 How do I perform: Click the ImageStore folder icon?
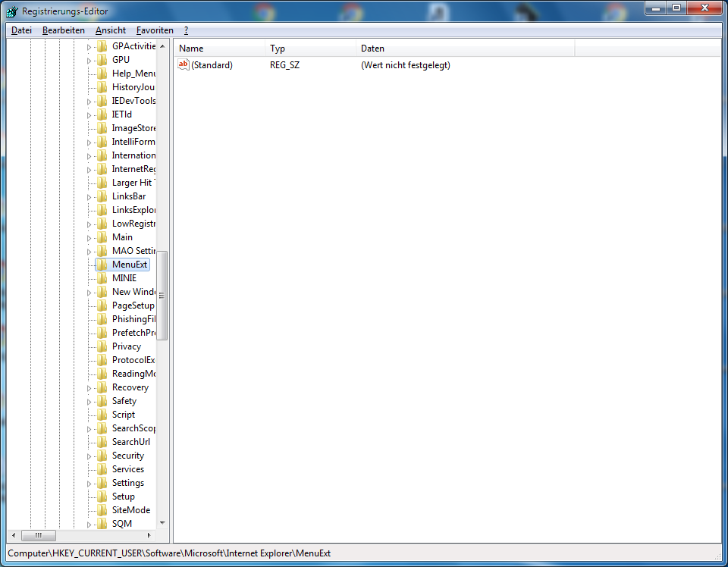pyautogui.click(x=102, y=128)
